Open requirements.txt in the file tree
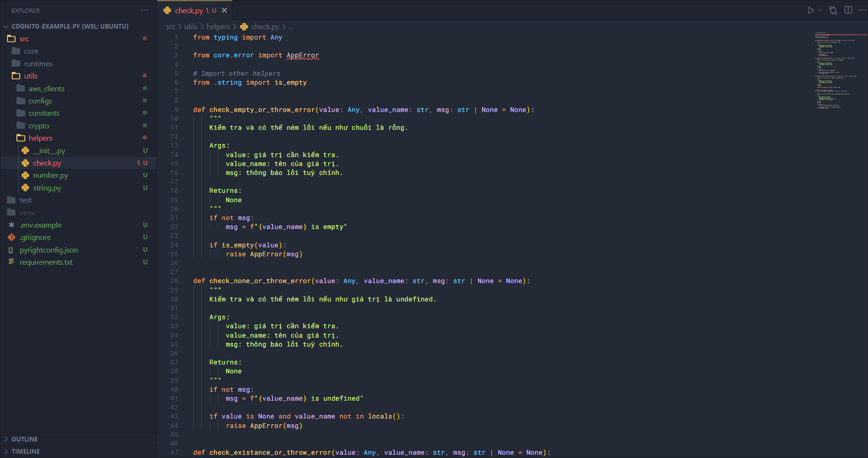The width and height of the screenshot is (868, 458). (46, 262)
